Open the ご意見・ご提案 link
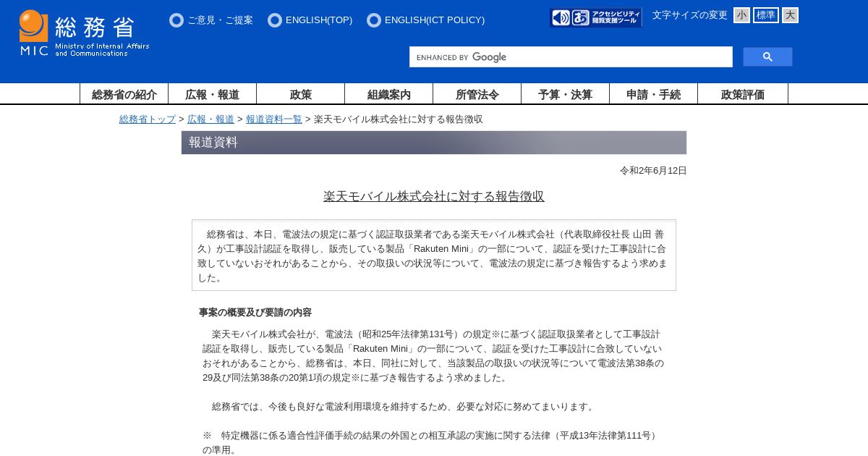Image resolution: width=868 pixels, height=456 pixels. click(220, 20)
